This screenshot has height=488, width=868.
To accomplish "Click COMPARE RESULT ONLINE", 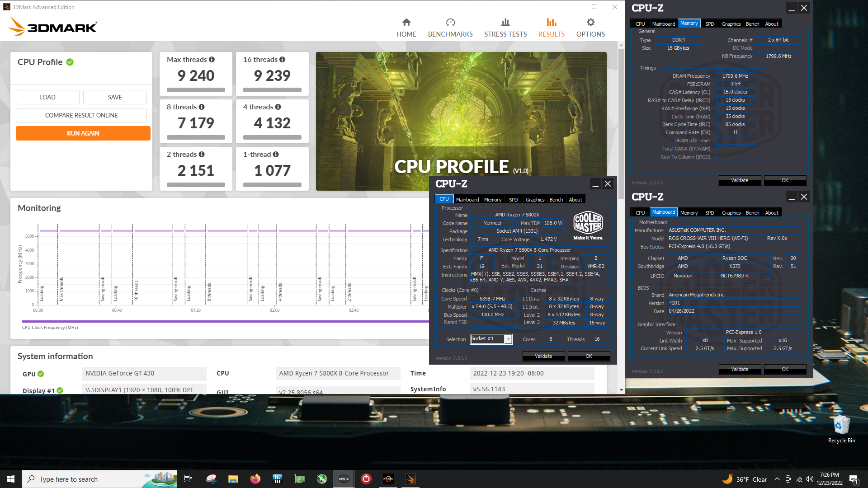I will point(81,115).
